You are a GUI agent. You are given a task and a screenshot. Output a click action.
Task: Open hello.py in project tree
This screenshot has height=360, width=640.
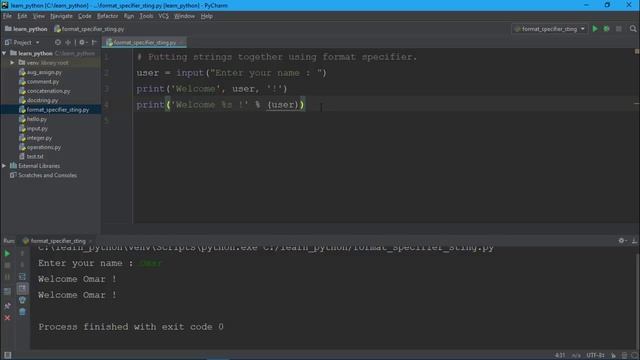(x=37, y=119)
